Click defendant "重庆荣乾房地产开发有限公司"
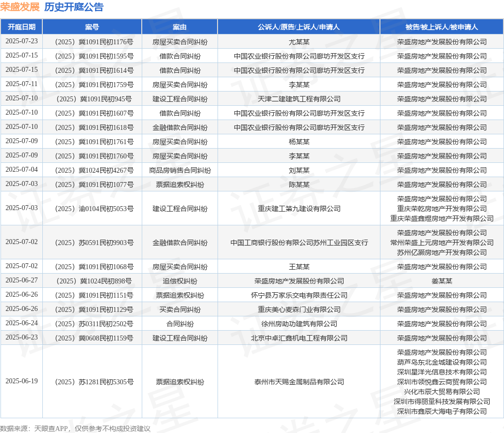The height and width of the screenshot is (433, 504). click(x=441, y=209)
